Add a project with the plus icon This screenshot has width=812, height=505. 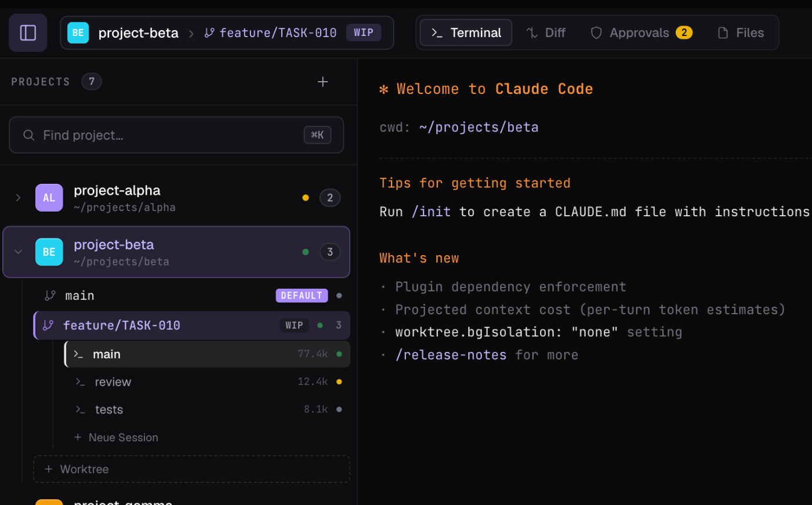[323, 82]
